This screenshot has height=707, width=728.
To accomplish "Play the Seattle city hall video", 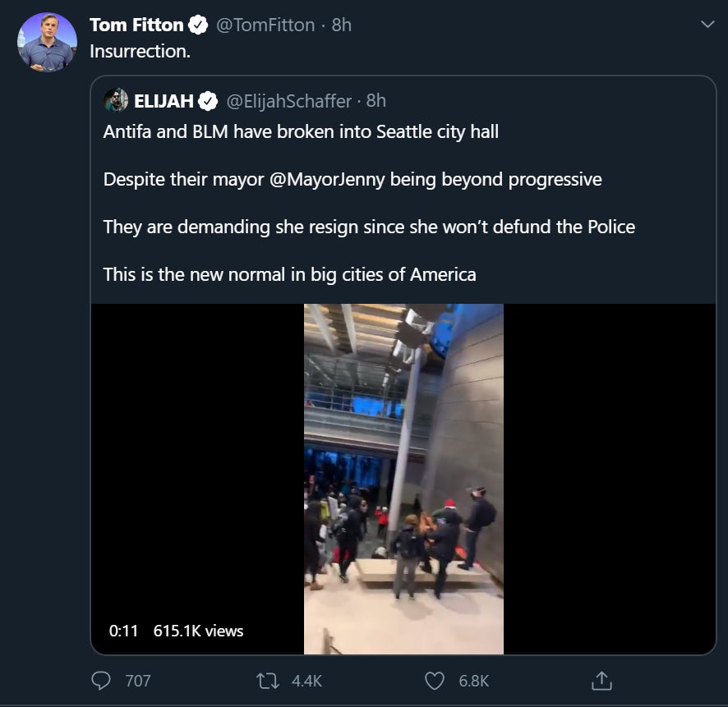I will coord(403,479).
